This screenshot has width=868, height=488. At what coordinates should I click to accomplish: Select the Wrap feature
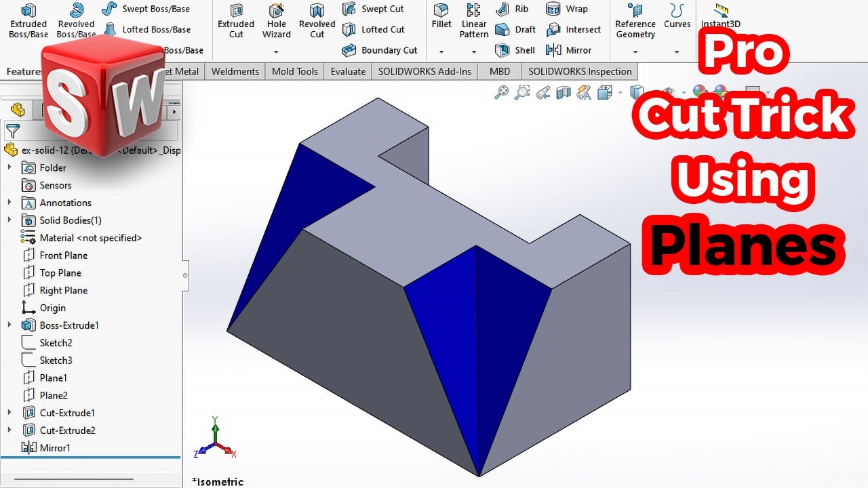(x=568, y=9)
